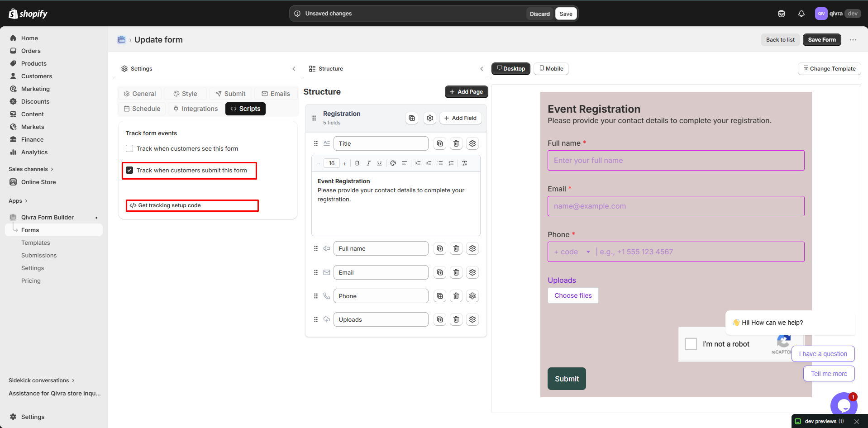Click the Change Template button

coord(829,69)
